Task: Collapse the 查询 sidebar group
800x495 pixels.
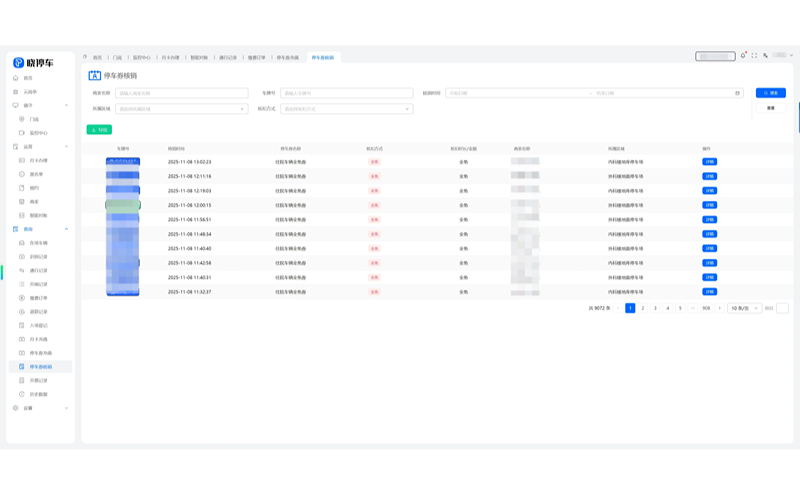Action: [66, 229]
